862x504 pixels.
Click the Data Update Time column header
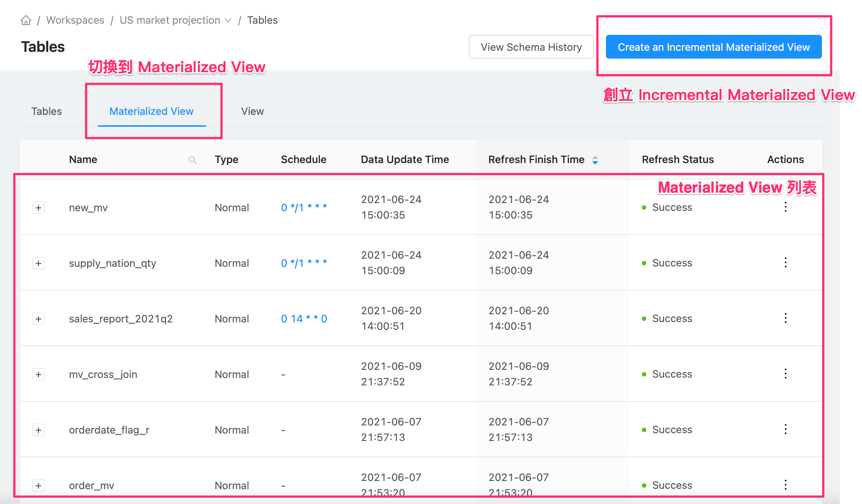click(x=405, y=160)
